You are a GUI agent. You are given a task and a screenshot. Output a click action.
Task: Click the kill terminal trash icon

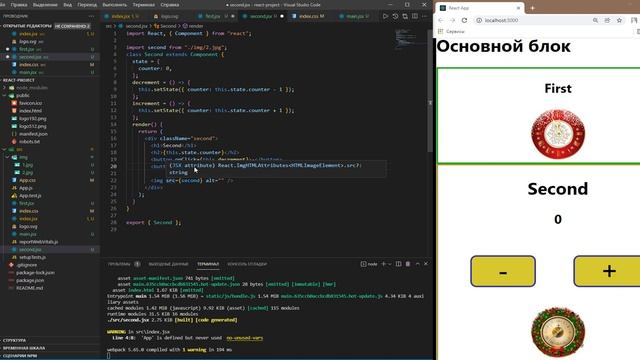pos(408,264)
